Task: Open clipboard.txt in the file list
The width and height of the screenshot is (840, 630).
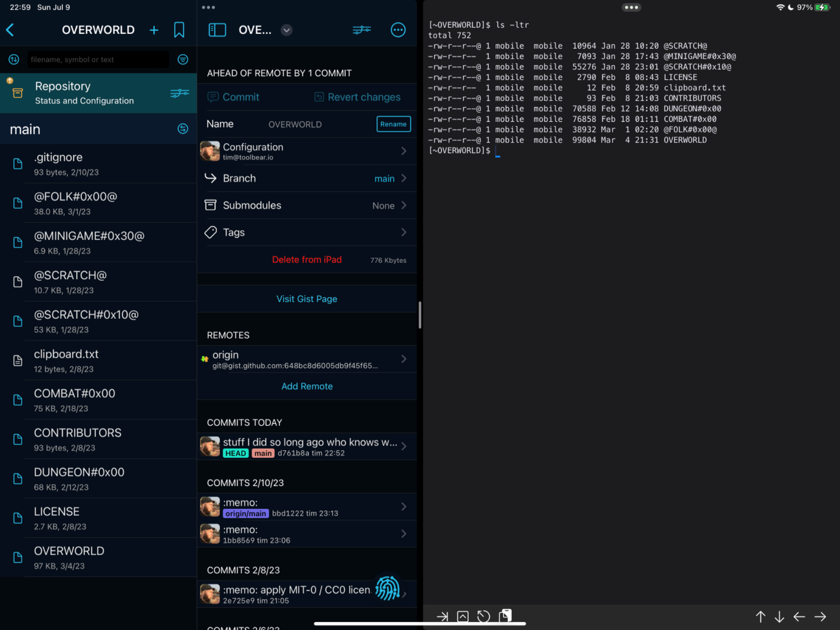Action: (x=98, y=361)
